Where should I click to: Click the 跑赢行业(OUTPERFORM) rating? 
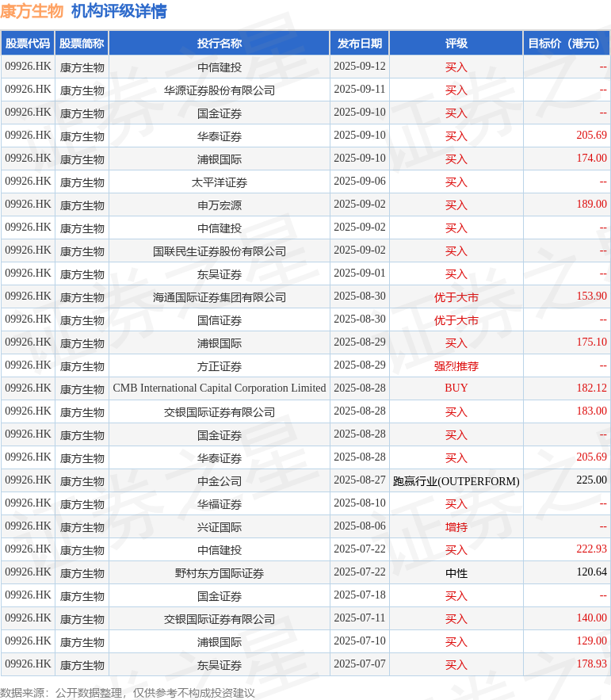(456, 481)
